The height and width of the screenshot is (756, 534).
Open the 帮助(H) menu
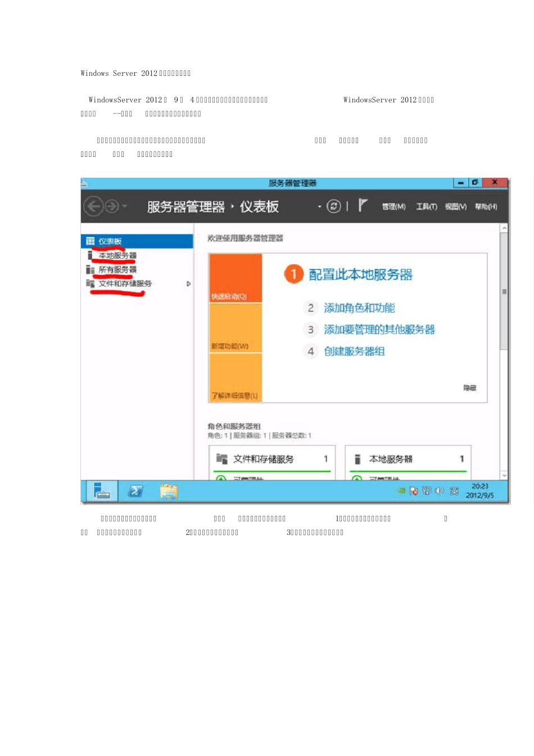[x=486, y=206]
